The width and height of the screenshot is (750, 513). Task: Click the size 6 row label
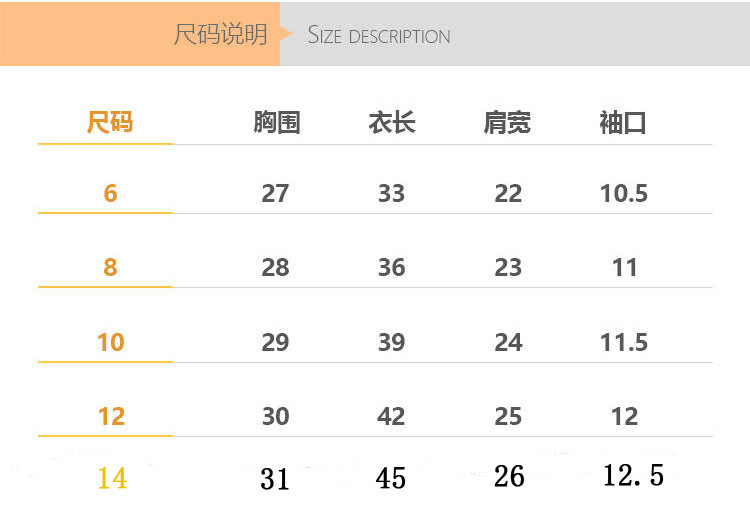(x=110, y=193)
